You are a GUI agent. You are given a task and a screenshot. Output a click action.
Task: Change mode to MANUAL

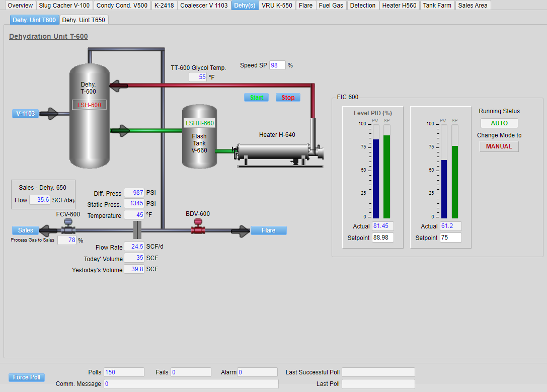coord(499,146)
